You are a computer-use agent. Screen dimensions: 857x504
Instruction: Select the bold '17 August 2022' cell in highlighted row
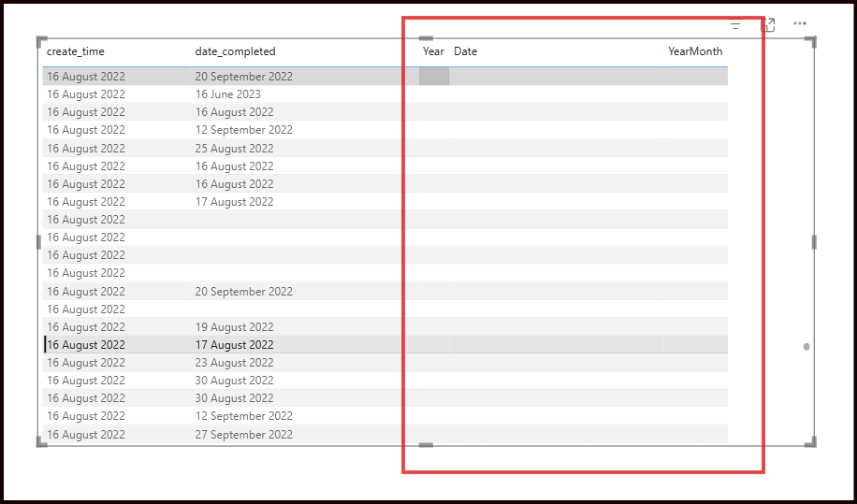(234, 344)
